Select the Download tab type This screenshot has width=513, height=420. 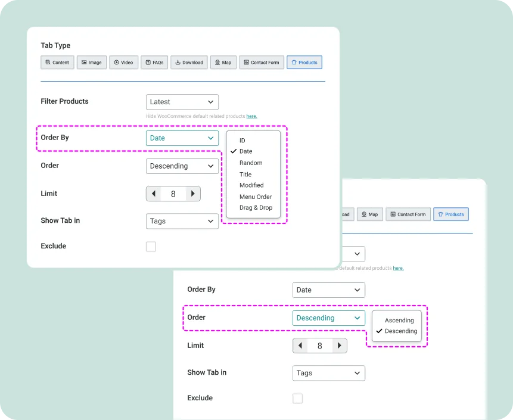[x=189, y=63]
